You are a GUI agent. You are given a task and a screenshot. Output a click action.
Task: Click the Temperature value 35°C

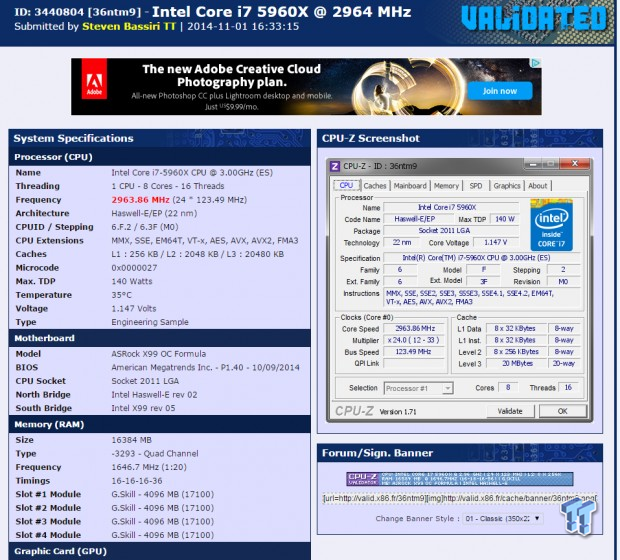(121, 295)
